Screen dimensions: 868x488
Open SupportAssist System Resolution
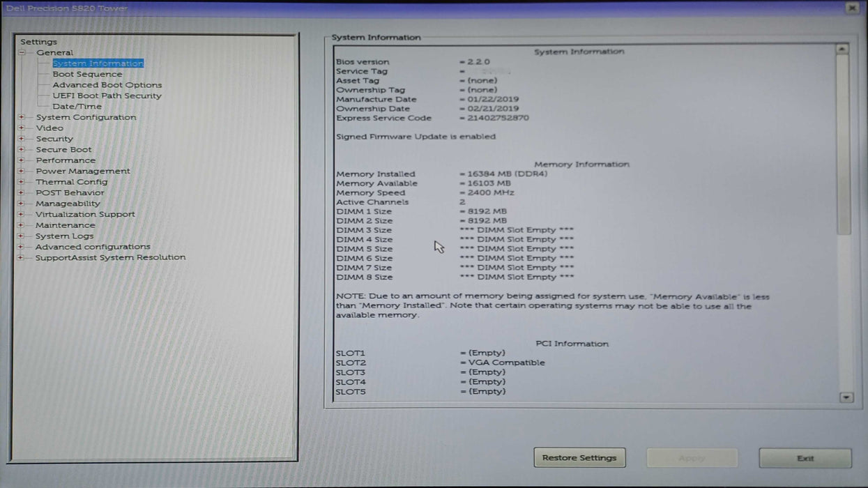pos(110,257)
